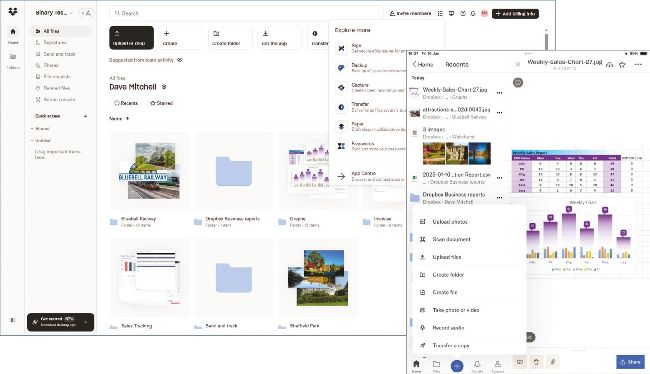Image resolution: width=650 pixels, height=374 pixels.
Task: Star the Weekly-Sales-Chart-27.jpg preview
Action: coord(622,65)
